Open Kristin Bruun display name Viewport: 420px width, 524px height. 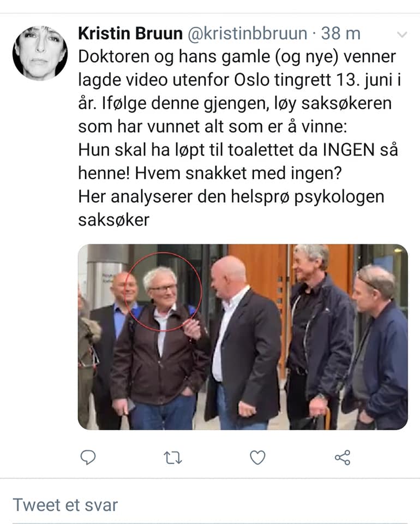coord(130,33)
